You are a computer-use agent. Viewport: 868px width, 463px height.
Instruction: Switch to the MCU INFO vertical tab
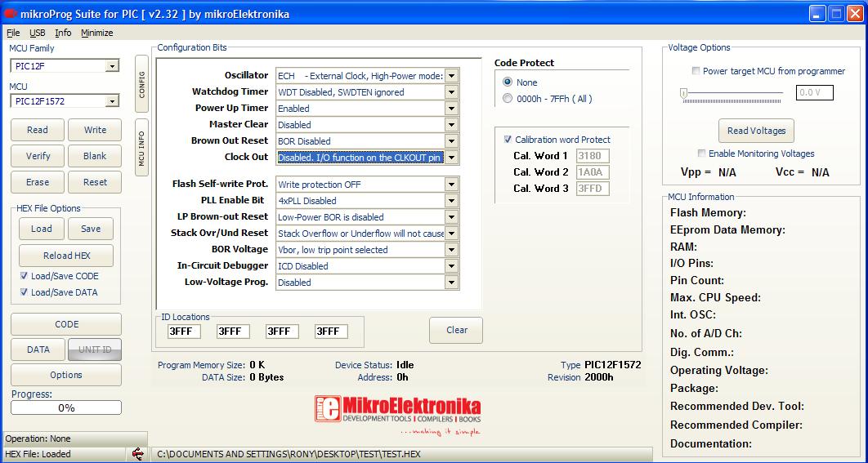tap(141, 149)
